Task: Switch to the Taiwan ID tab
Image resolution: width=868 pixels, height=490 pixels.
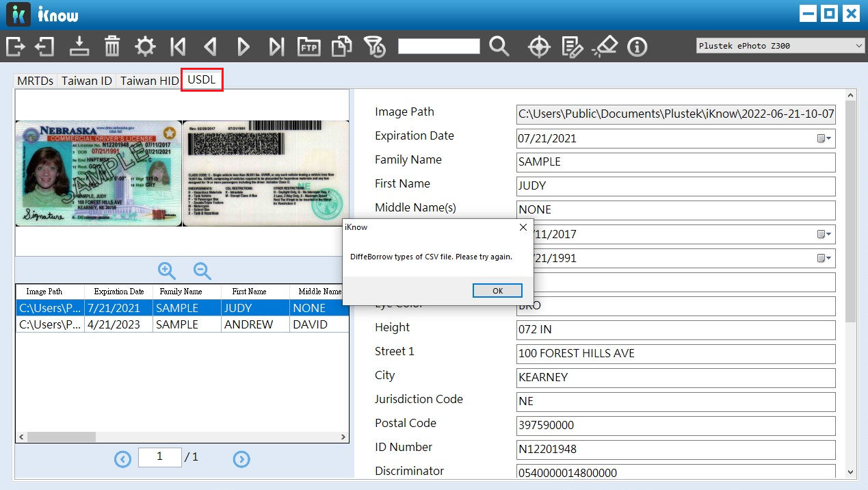Action: pos(87,81)
